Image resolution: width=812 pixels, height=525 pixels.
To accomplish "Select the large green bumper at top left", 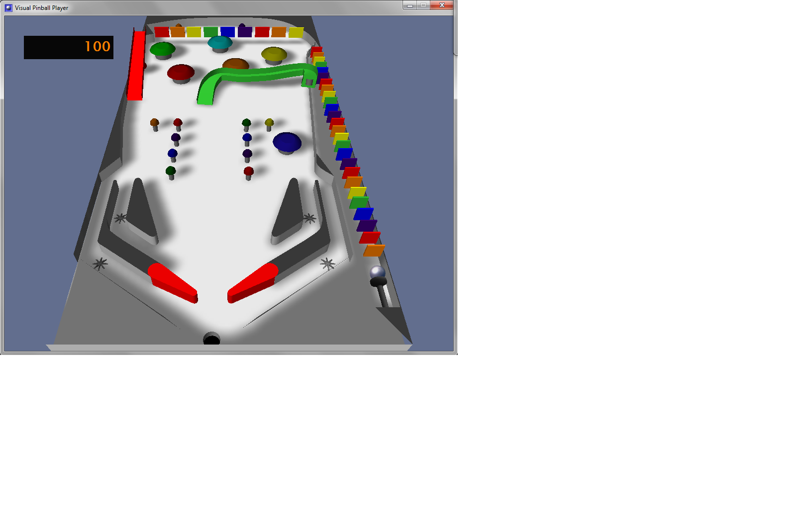I will pyautogui.click(x=163, y=49).
